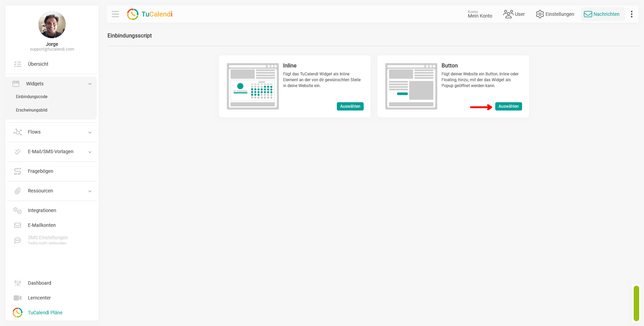This screenshot has width=644, height=326.
Task: Click the Ressourcen menu label
Action: 40,191
